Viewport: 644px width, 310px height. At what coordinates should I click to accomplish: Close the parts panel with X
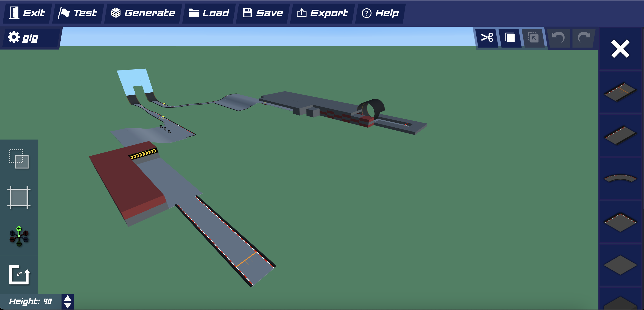[620, 49]
